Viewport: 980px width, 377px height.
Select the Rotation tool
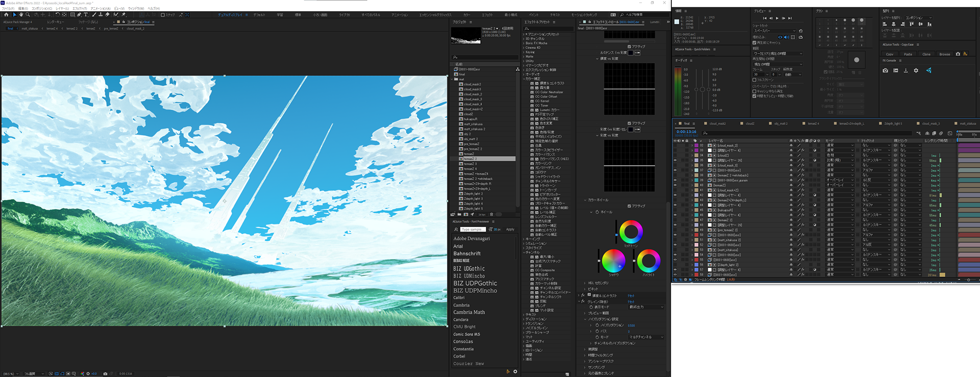tap(58, 15)
